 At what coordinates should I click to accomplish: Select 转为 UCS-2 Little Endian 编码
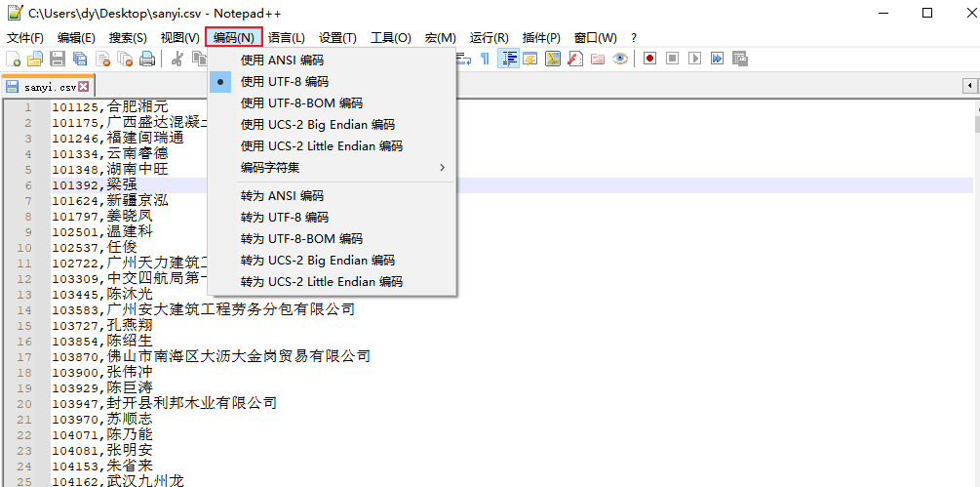[332, 282]
